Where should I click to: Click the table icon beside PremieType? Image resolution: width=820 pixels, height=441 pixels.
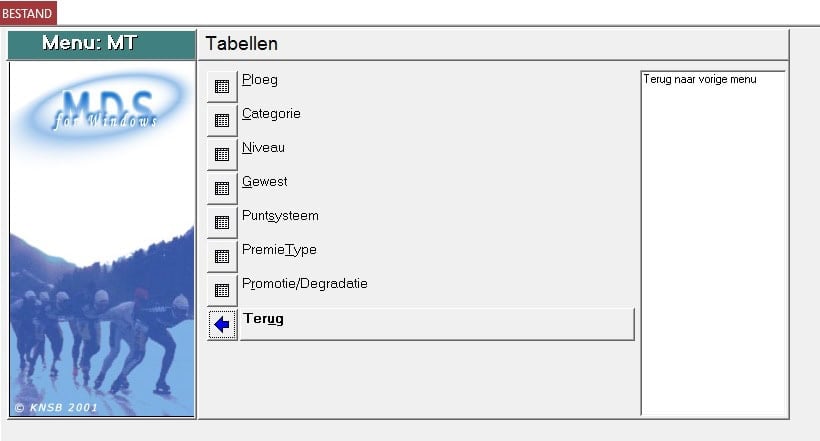tap(222, 256)
